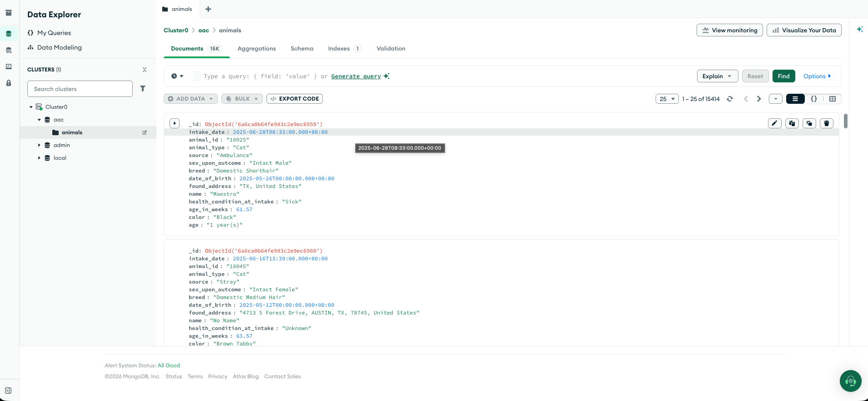Click the EXPORT CODE button
The height and width of the screenshot is (401, 868).
pos(295,99)
